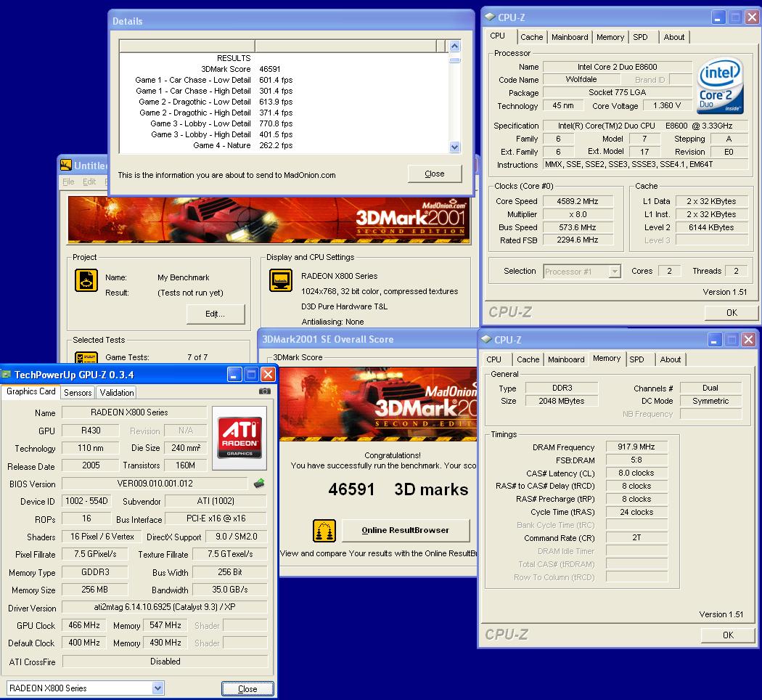Click the CAS# Latency value 8.0 clocks
Screen dimensions: 762x700
coord(636,473)
